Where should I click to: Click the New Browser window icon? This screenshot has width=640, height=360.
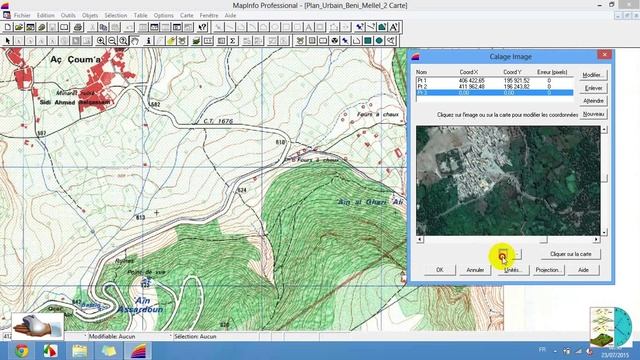tap(143, 27)
